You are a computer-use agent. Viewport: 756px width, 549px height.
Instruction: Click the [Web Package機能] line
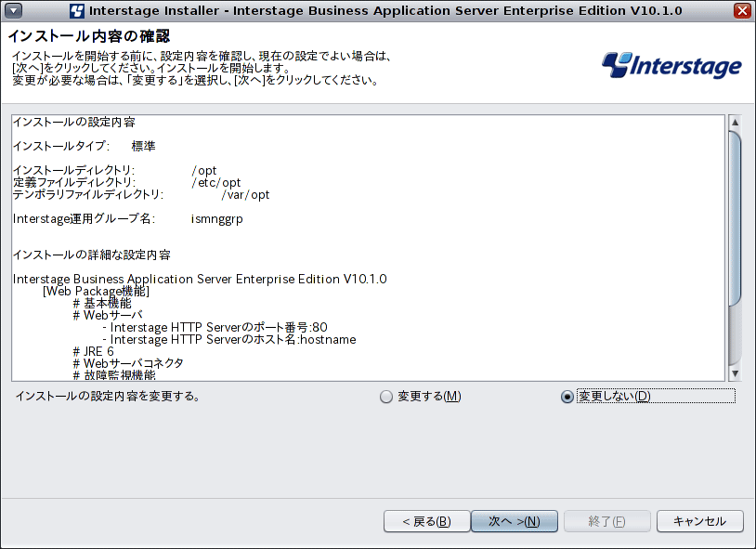tap(97, 291)
